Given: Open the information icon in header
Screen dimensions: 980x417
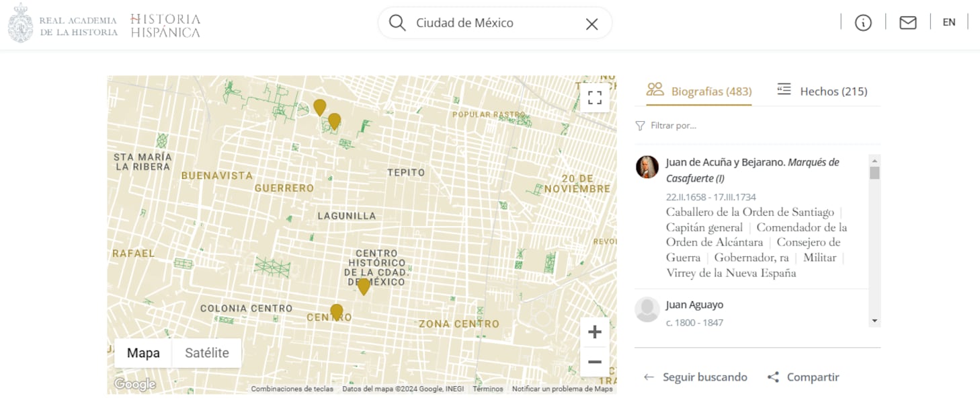Looking at the screenshot, I should [863, 23].
